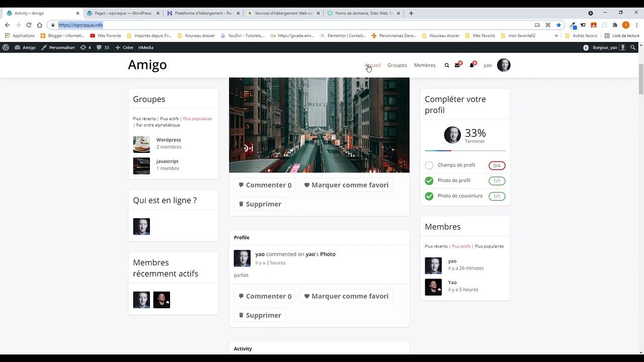
Task: Bookmark this page with the star icon
Action: (558, 25)
